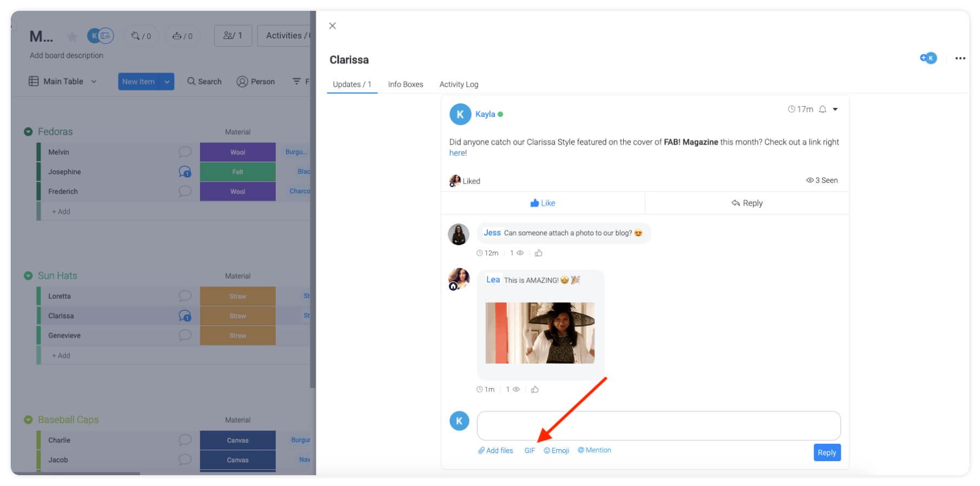Click into the reply text field

(658, 425)
